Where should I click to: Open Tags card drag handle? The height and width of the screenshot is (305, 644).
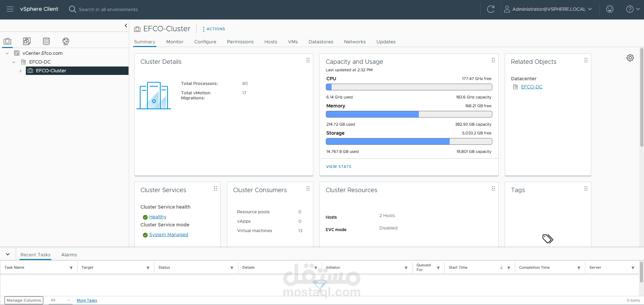tap(586, 188)
